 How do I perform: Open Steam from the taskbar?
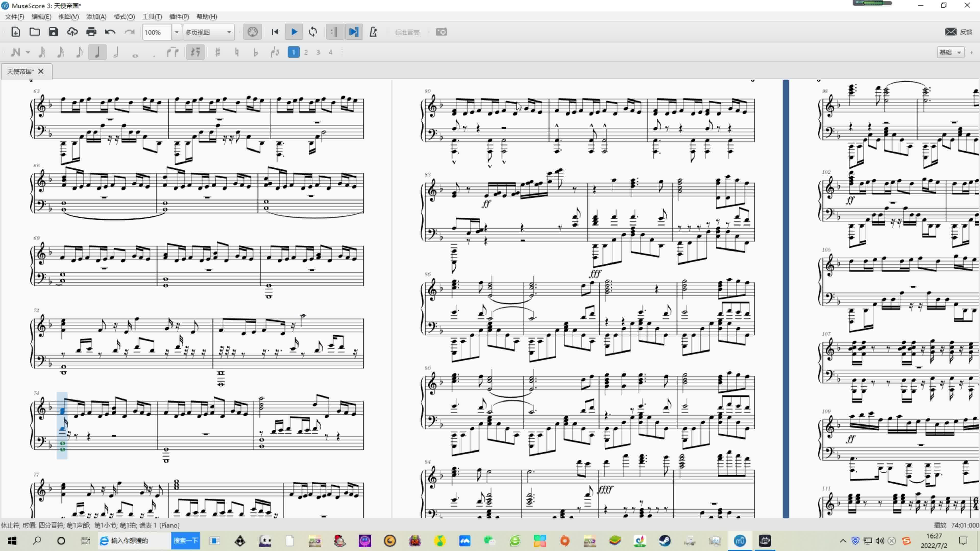coord(665,541)
